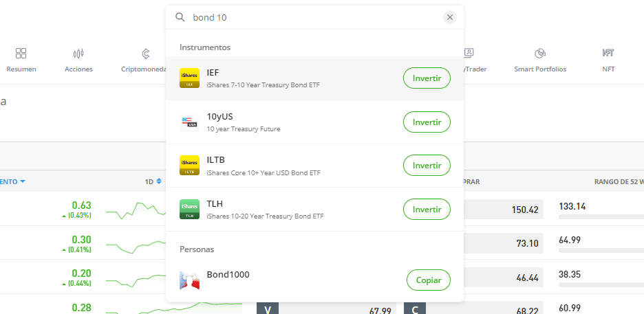
Task: Invest in IEF Treasury Bond ETF
Action: 427,78
